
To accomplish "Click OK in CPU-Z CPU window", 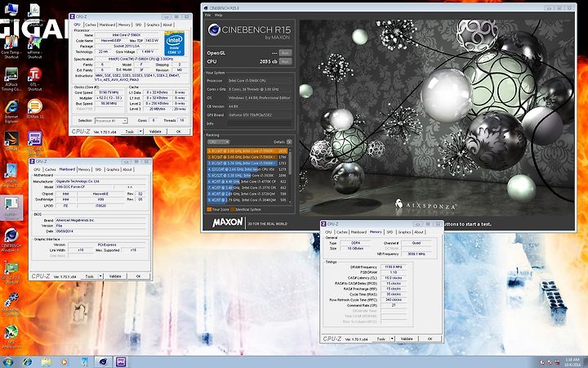I will [179, 132].
